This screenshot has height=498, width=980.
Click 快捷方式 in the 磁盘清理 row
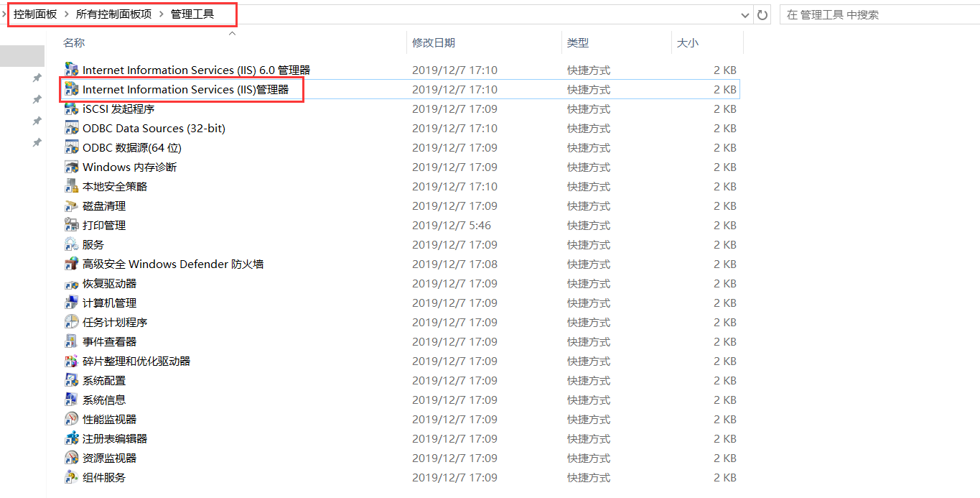click(x=589, y=206)
